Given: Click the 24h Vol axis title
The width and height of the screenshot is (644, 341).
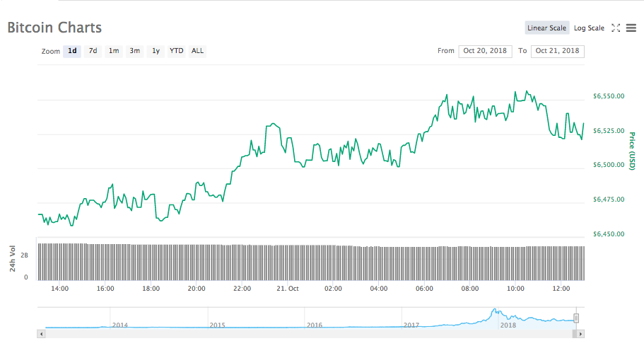Looking at the screenshot, I should (12, 258).
